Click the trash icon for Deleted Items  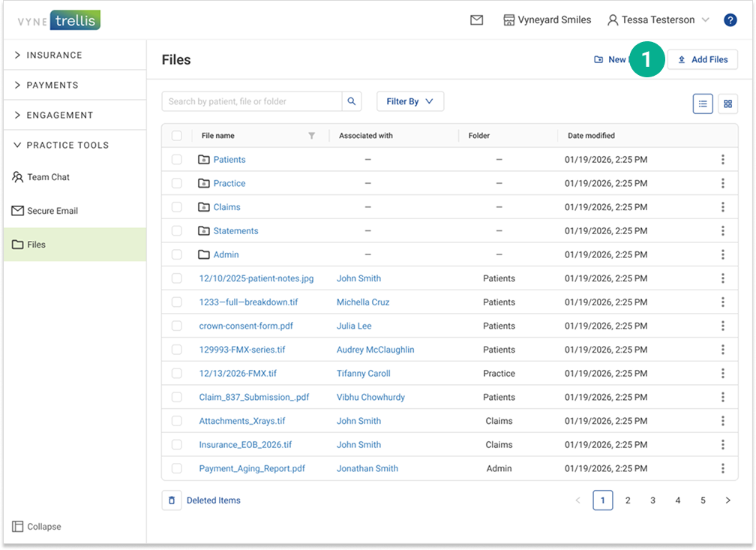pyautogui.click(x=172, y=500)
